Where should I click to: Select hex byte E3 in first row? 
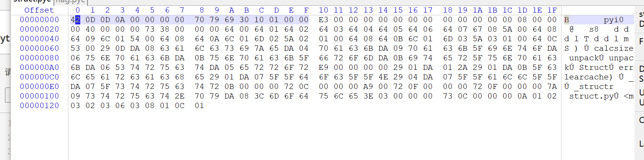(x=324, y=20)
